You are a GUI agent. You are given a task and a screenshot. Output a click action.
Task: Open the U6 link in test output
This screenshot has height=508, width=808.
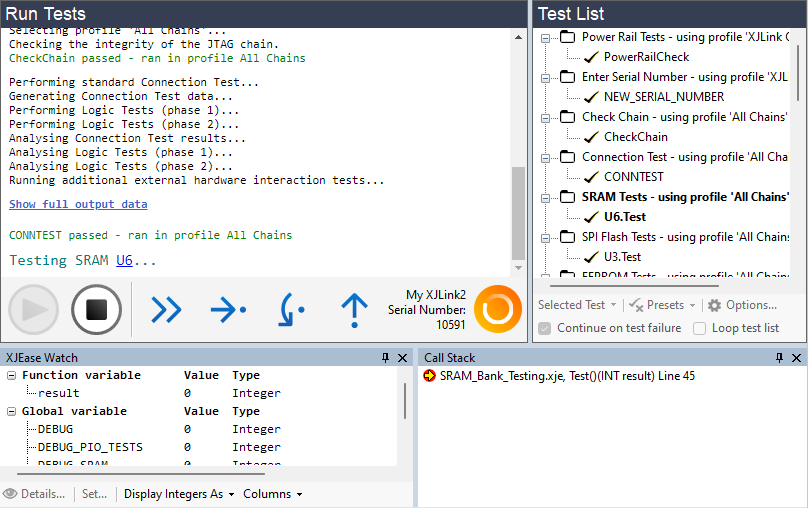(124, 260)
